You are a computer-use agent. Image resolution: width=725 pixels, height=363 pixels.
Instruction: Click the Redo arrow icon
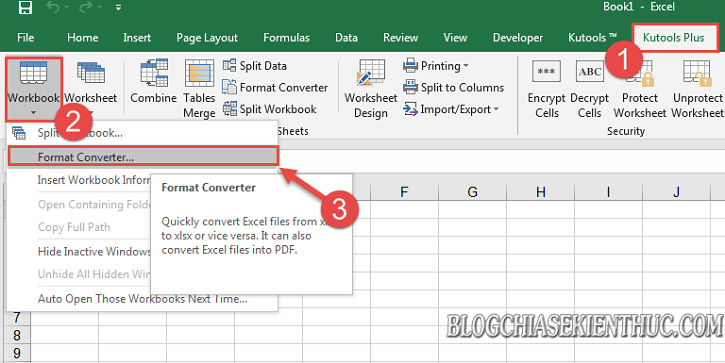[x=87, y=7]
